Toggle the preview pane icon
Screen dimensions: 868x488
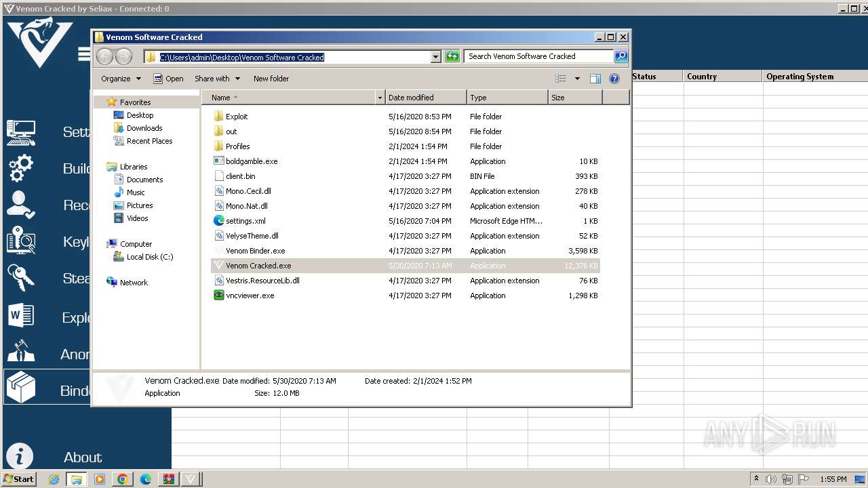point(595,79)
